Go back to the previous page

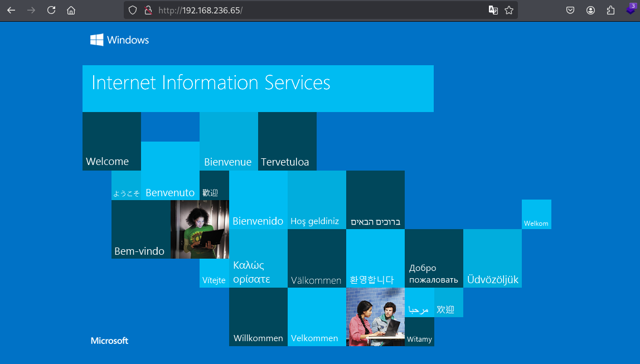click(11, 10)
